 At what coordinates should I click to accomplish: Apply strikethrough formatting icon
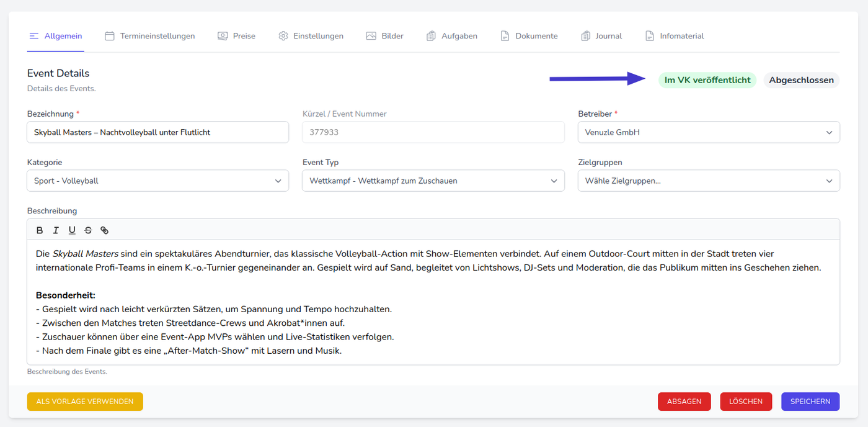tap(88, 230)
